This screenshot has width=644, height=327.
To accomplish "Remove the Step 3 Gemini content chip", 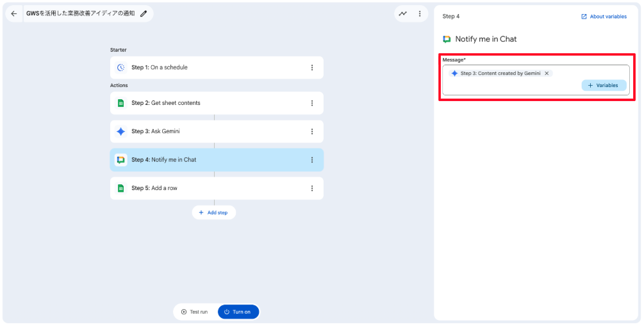I will [547, 74].
